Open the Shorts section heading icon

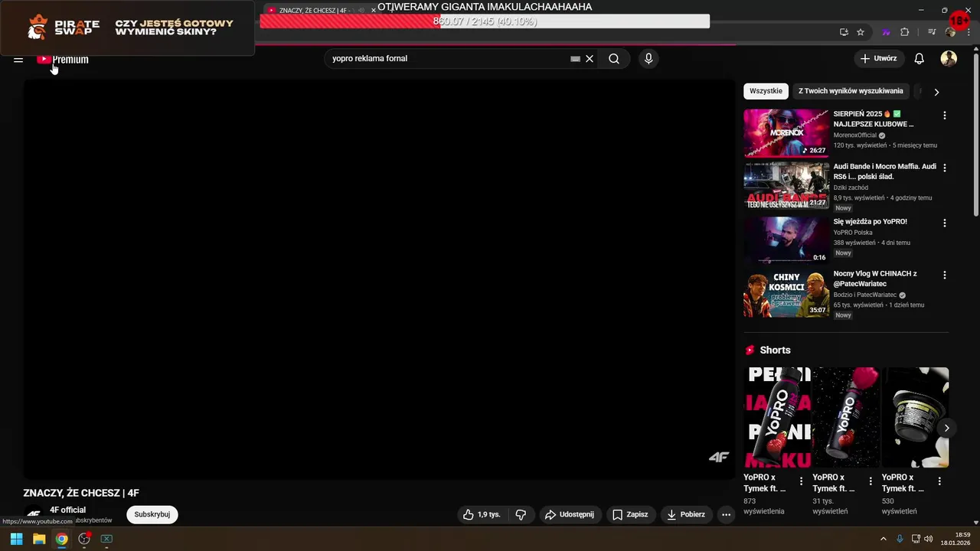pyautogui.click(x=750, y=350)
